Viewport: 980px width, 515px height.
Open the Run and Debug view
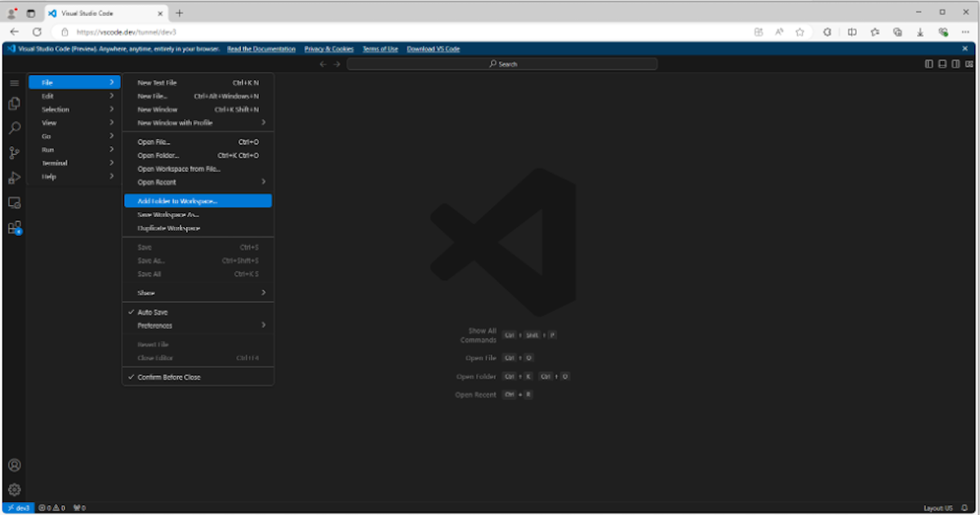[14, 178]
